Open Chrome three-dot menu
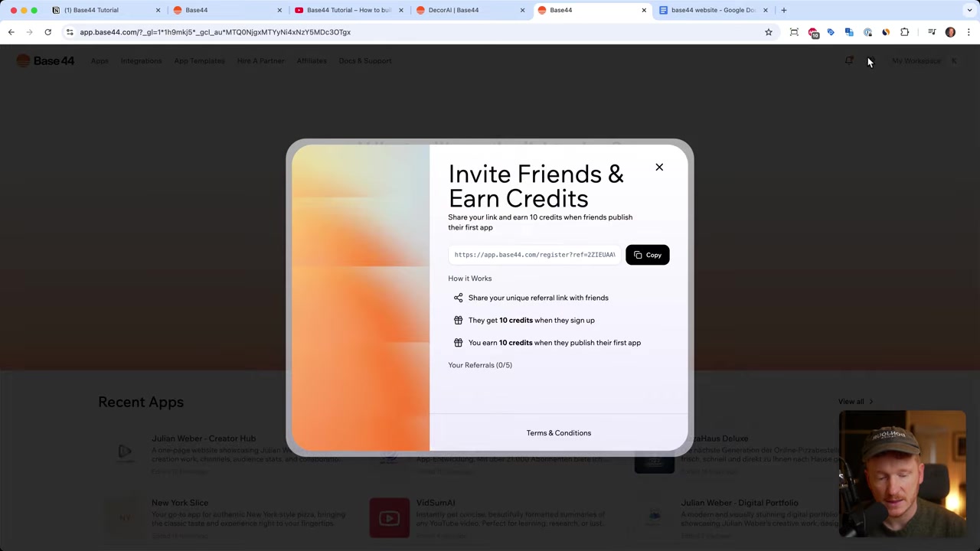 (969, 32)
